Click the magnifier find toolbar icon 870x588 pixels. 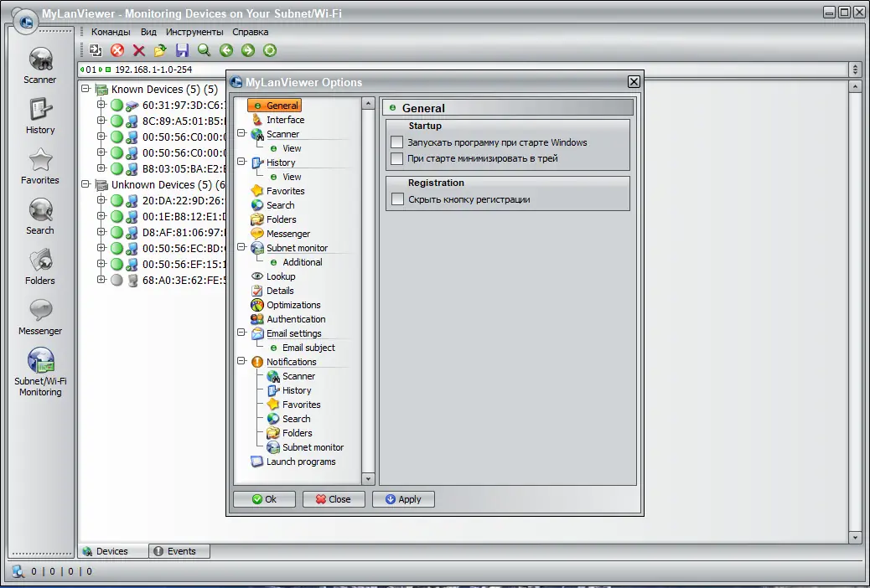[x=205, y=50]
